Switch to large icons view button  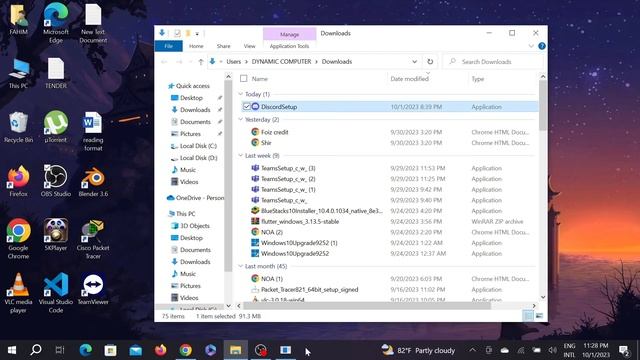coord(539,316)
